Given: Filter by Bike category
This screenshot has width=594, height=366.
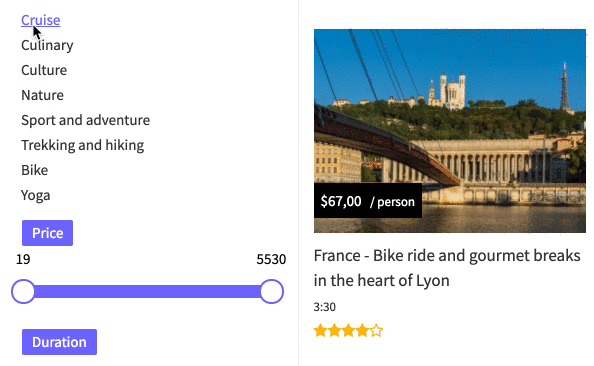Looking at the screenshot, I should pos(34,170).
